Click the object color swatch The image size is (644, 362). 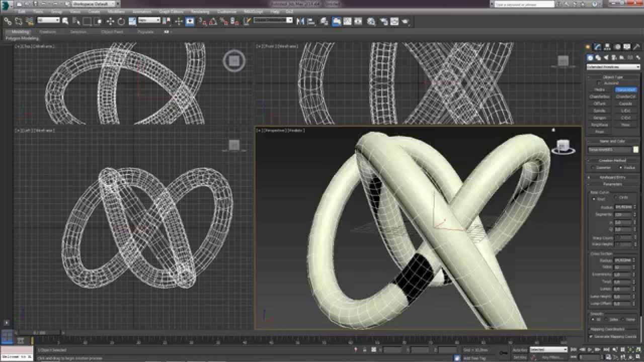pos(636,150)
